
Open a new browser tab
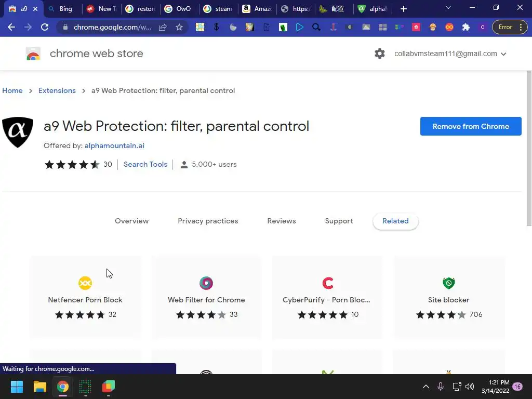click(403, 9)
